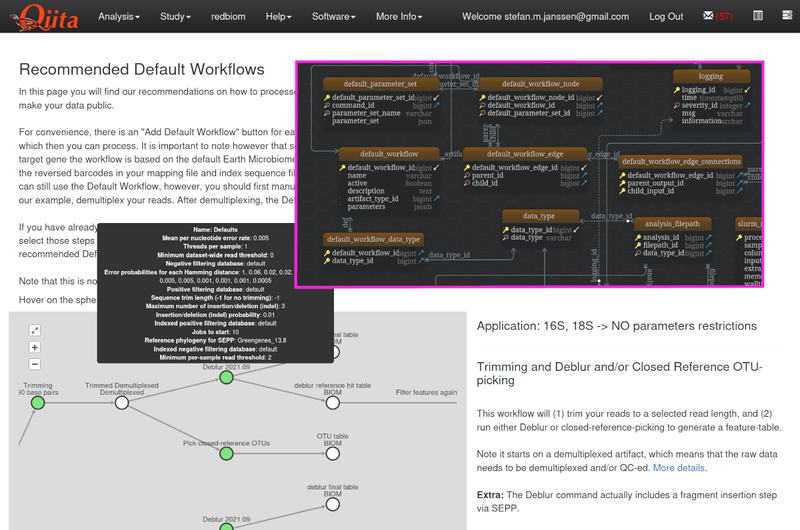Image resolution: width=800 pixels, height=530 pixels.
Task: Click the fit-to-screen arrows icon on graph
Action: 35,330
